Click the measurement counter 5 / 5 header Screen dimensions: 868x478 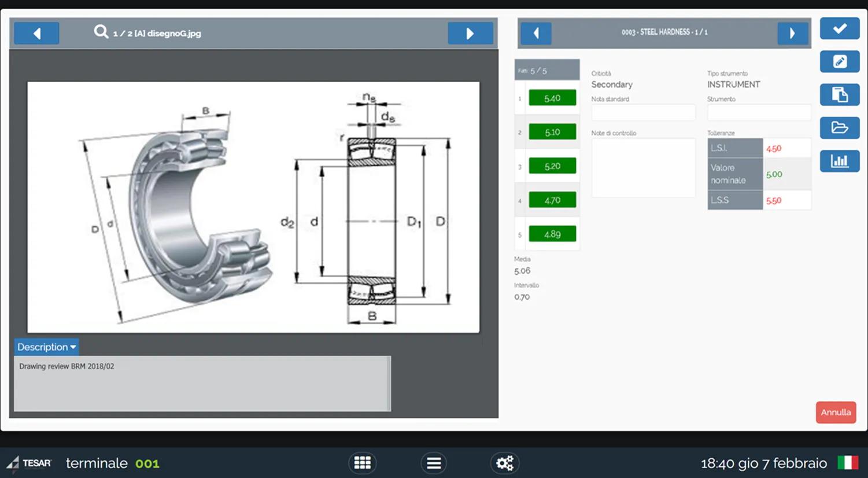547,70
